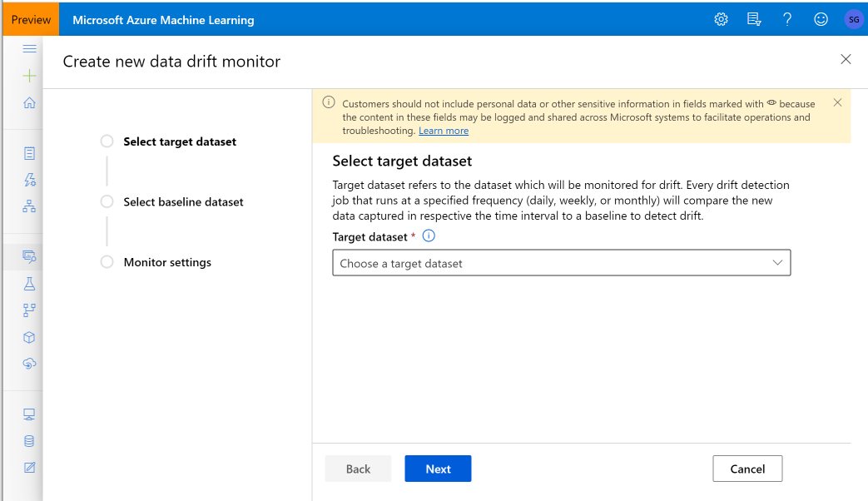Open the Experiments flask icon in sidebar
Viewport: 868px width, 501px height.
tap(30, 284)
